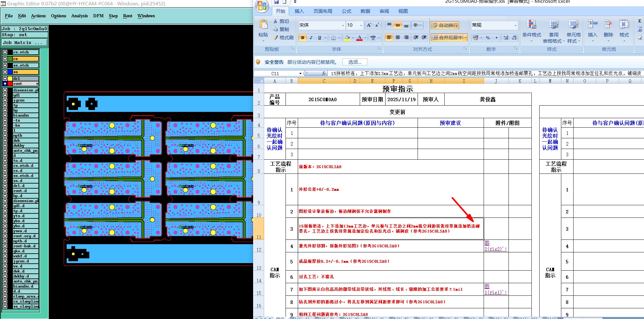Click the Paste (粘贴) icon in Excel

[x=263, y=25]
